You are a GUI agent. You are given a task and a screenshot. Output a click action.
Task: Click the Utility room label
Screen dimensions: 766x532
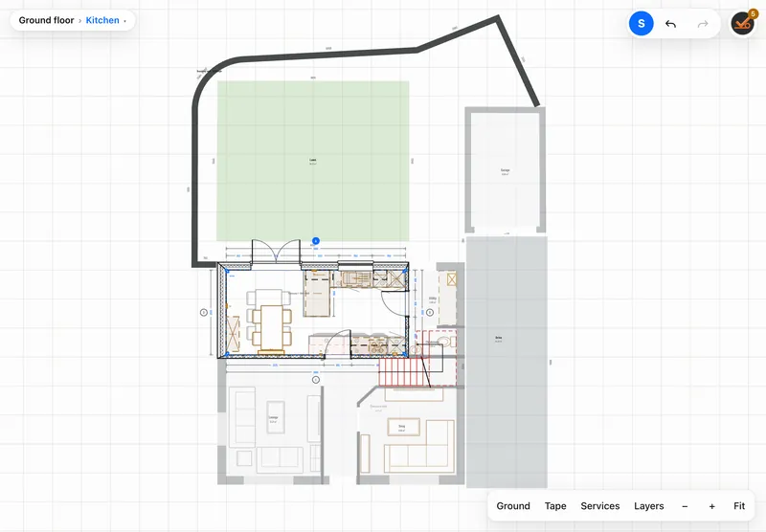tap(433, 299)
